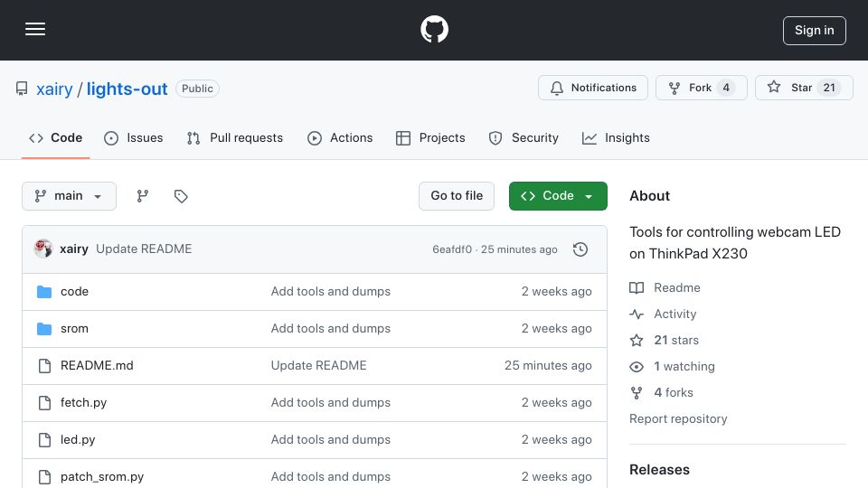Viewport: 868px width, 488px height.
Task: Open the Releases heading link
Action: pos(659,470)
